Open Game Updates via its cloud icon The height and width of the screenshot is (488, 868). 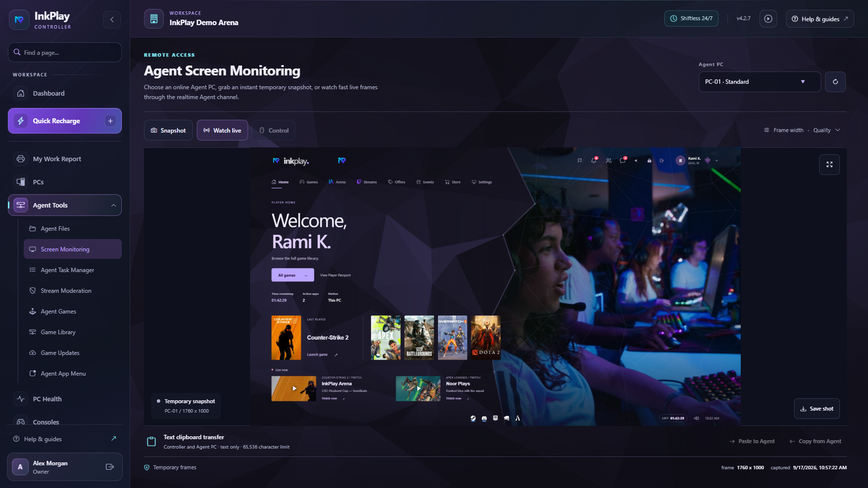pos(33,353)
